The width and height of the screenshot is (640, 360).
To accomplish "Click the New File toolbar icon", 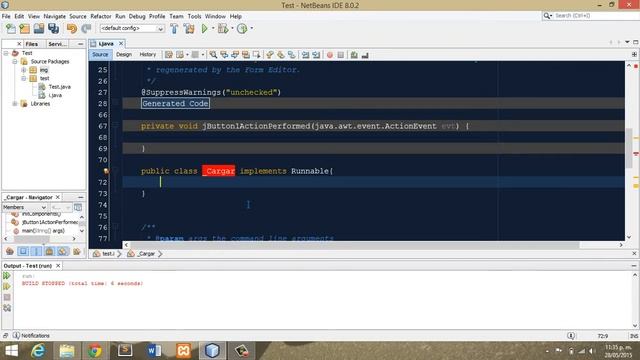I will click(11, 28).
